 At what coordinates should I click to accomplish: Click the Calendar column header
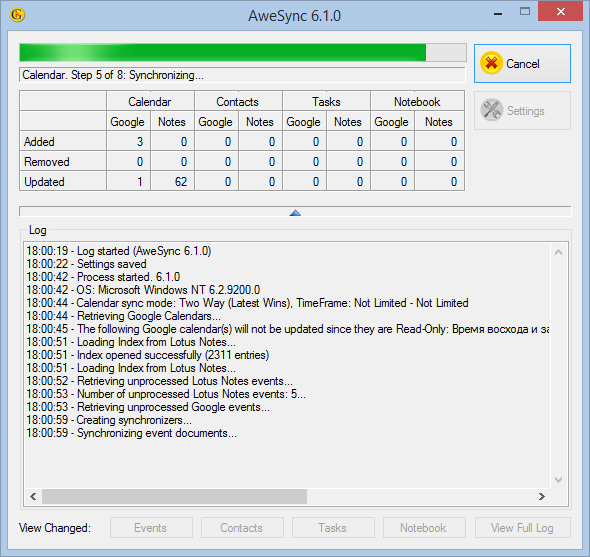point(150,102)
